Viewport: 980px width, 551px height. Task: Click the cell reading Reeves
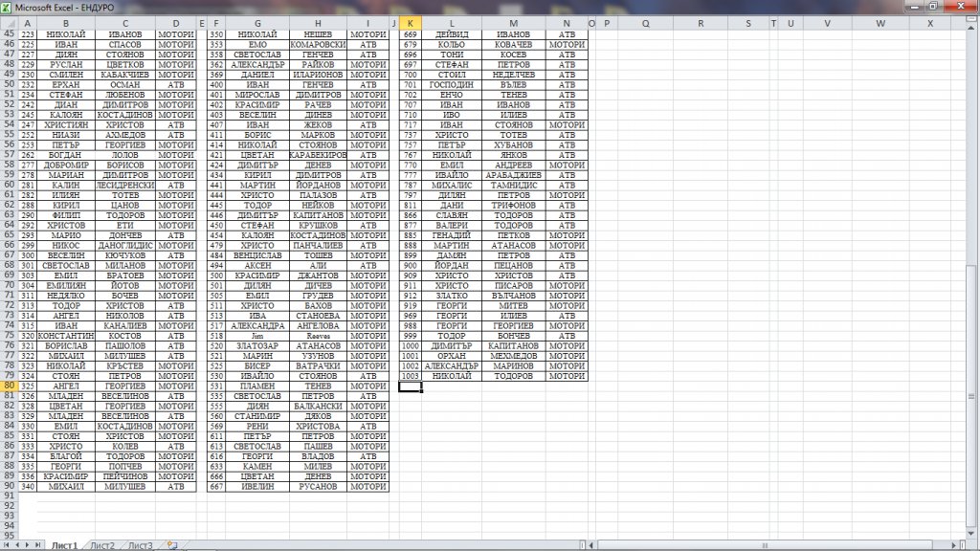click(318, 336)
